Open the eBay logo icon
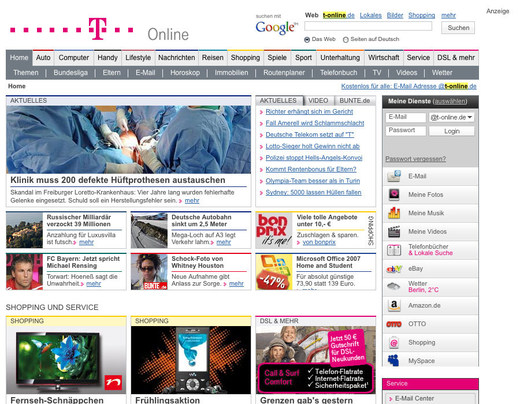 pyautogui.click(x=394, y=268)
